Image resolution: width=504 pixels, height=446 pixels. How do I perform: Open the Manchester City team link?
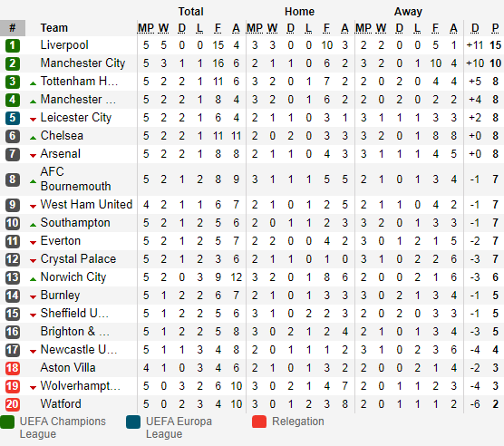[82, 63]
